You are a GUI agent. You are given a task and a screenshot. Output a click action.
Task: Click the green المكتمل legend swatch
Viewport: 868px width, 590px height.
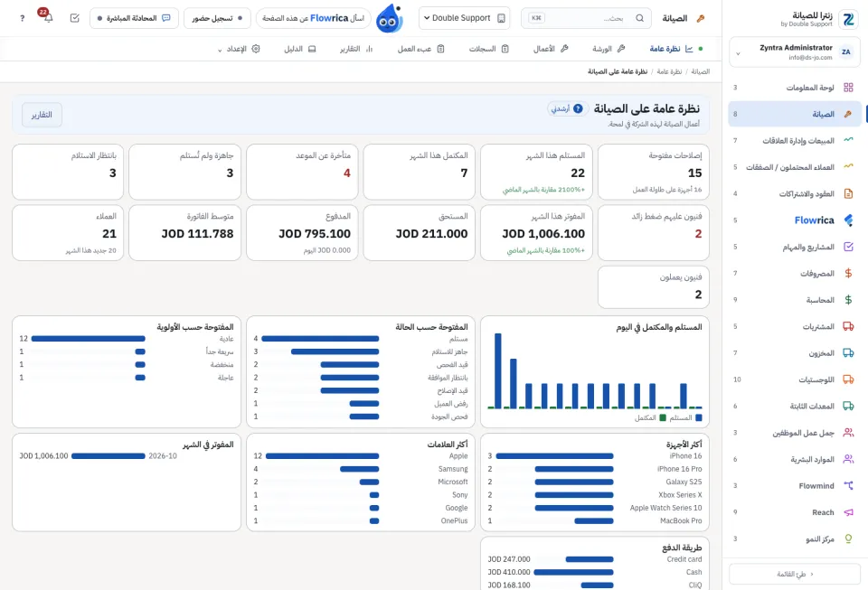point(663,418)
